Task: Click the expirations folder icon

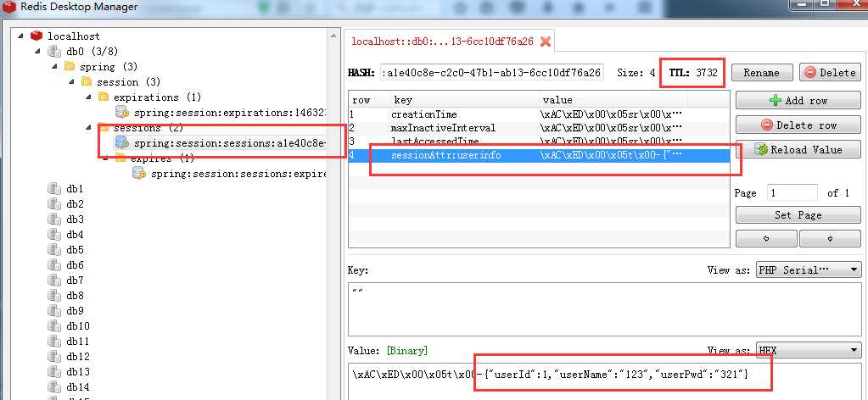Action: (104, 97)
